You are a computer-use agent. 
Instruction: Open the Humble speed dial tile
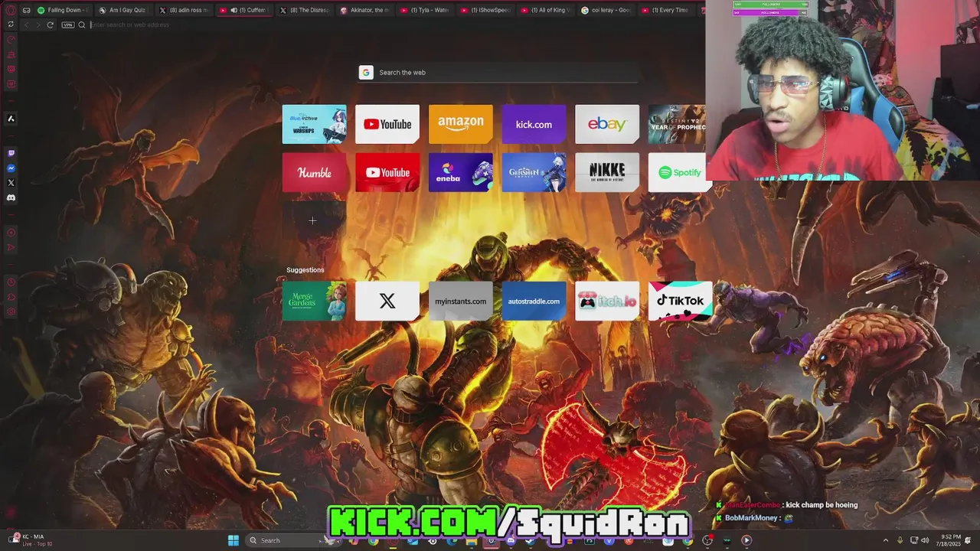(314, 172)
